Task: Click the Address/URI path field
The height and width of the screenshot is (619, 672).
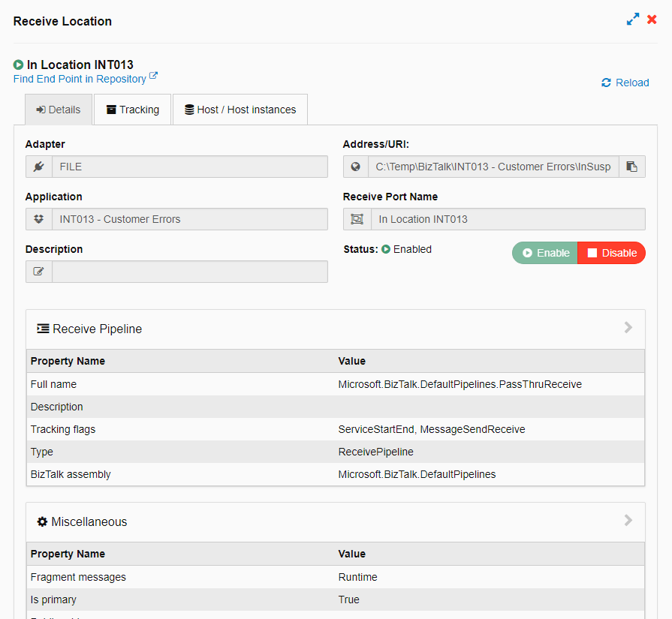Action: click(493, 167)
